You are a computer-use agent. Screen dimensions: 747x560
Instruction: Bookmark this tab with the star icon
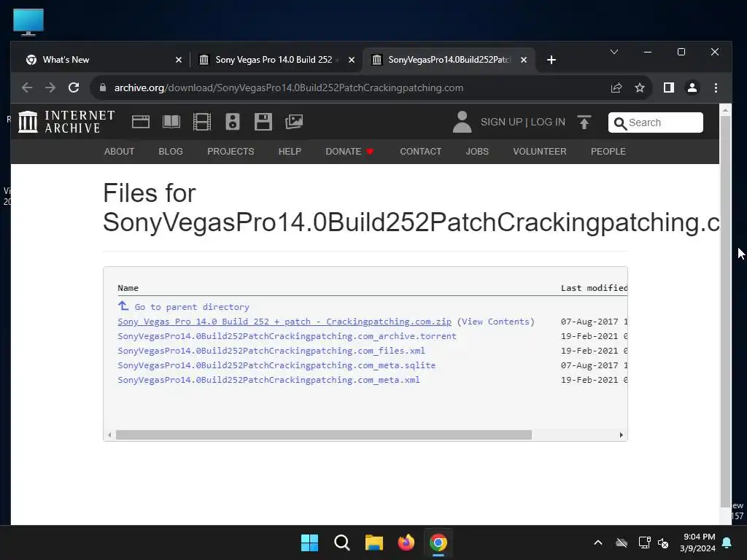[x=640, y=87]
